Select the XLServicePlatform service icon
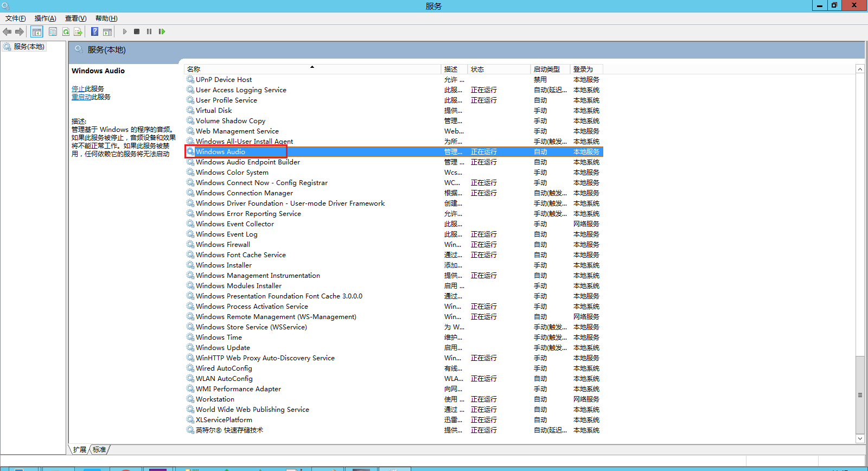 (190, 419)
